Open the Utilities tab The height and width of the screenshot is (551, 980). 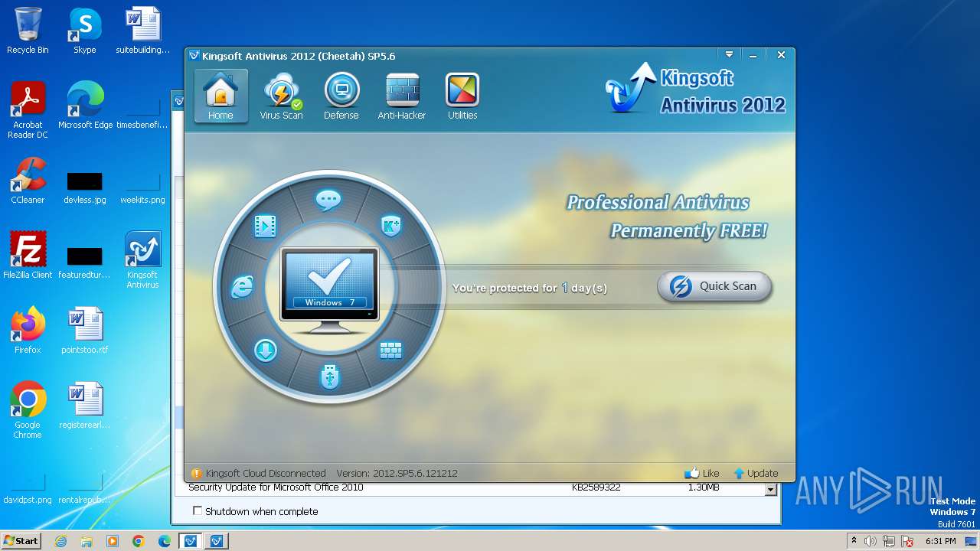462,96
